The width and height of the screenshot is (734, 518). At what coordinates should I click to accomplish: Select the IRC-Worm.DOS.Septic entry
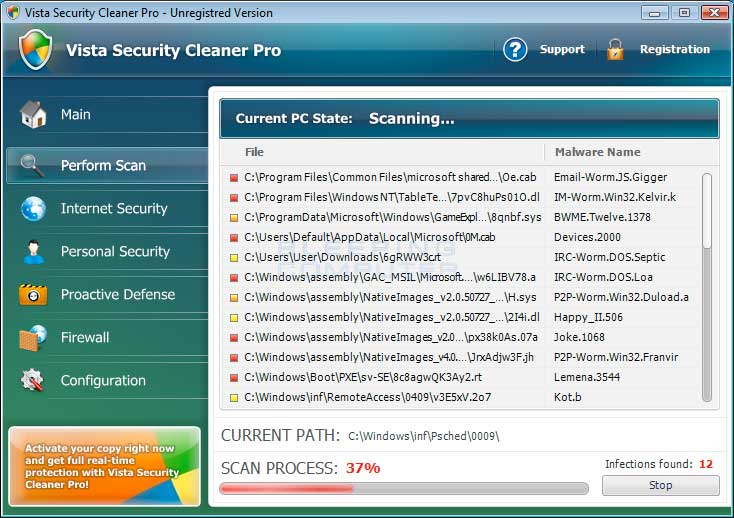pos(609,257)
